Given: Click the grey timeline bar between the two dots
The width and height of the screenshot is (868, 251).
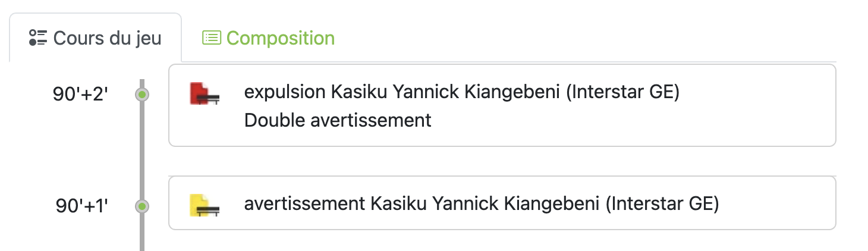Looking at the screenshot, I should (142, 152).
